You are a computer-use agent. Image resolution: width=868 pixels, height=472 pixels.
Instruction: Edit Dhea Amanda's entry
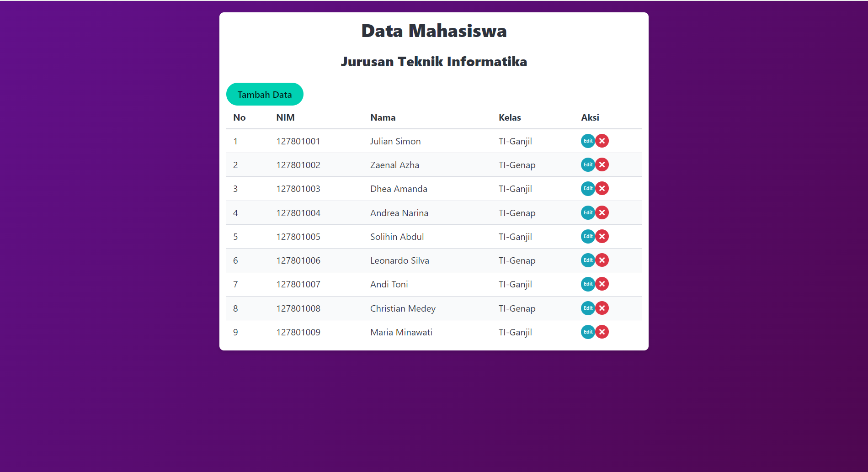pyautogui.click(x=588, y=188)
